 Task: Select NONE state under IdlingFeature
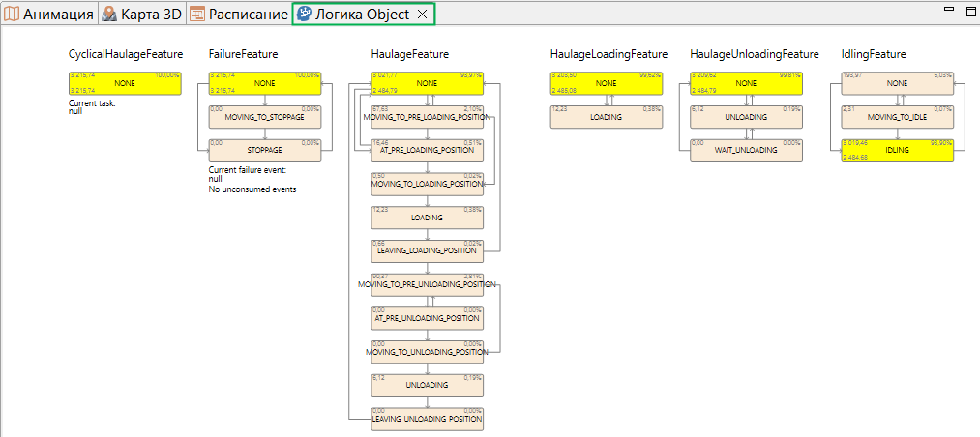click(x=898, y=83)
